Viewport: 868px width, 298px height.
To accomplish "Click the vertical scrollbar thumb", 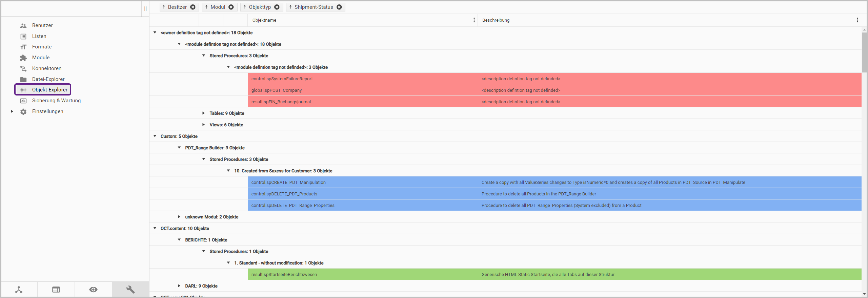I will (x=864, y=51).
